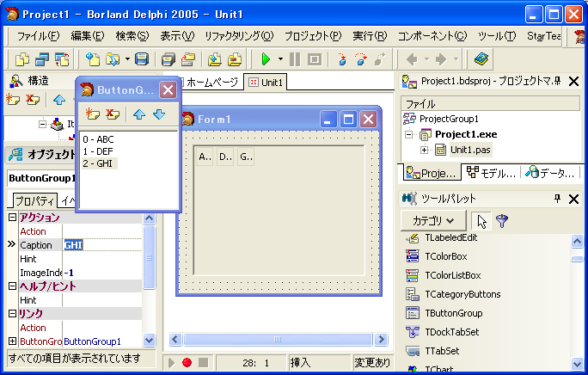Expand the Unit1.pas tree node

[x=424, y=150]
